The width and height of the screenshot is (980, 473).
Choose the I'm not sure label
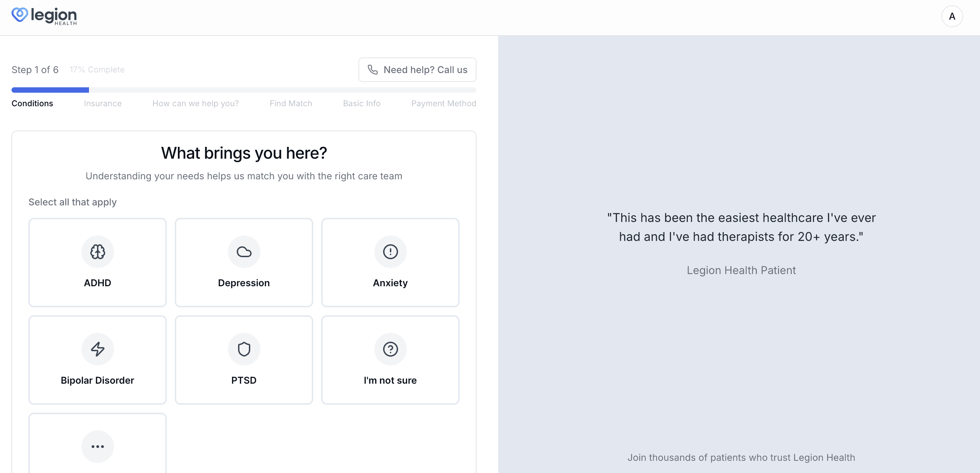point(390,380)
